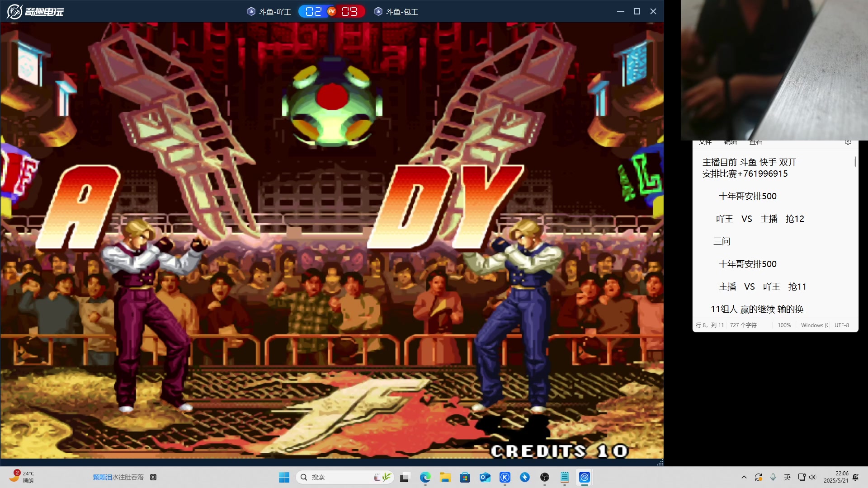
Task: Close the 奇趣电玩 game window
Action: tap(653, 11)
